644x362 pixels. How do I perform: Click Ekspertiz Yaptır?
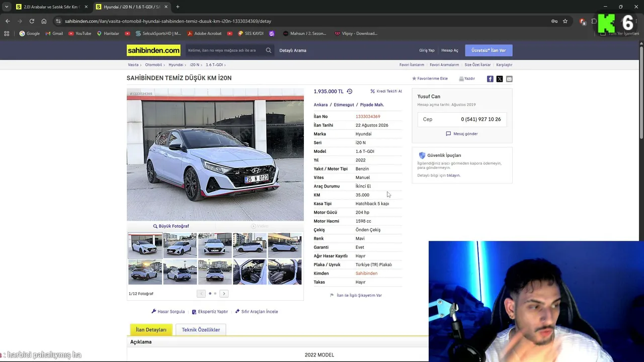click(x=210, y=312)
